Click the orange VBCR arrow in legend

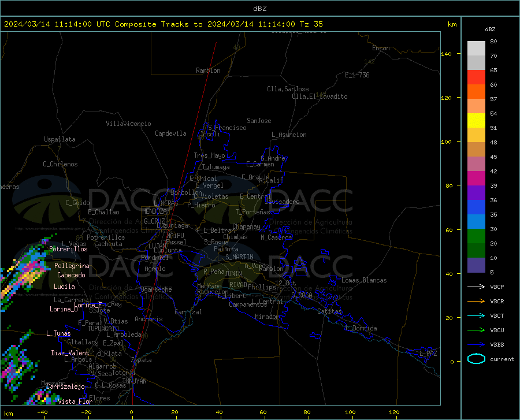[x=476, y=302]
